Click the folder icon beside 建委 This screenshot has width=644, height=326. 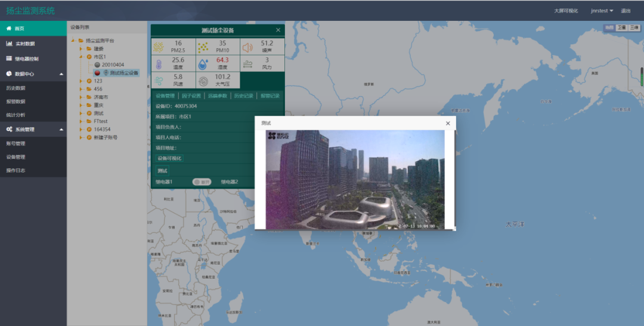click(x=89, y=48)
